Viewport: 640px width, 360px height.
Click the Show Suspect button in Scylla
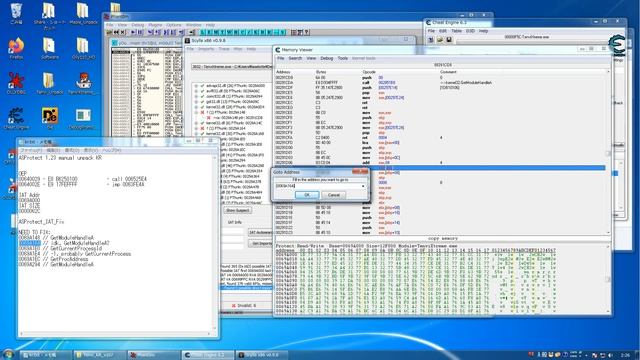click(237, 211)
